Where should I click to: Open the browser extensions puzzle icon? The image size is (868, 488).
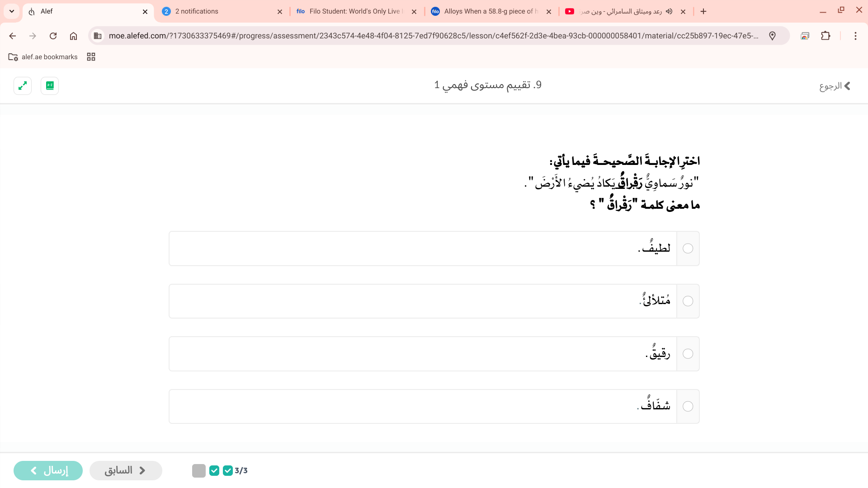[x=826, y=36]
